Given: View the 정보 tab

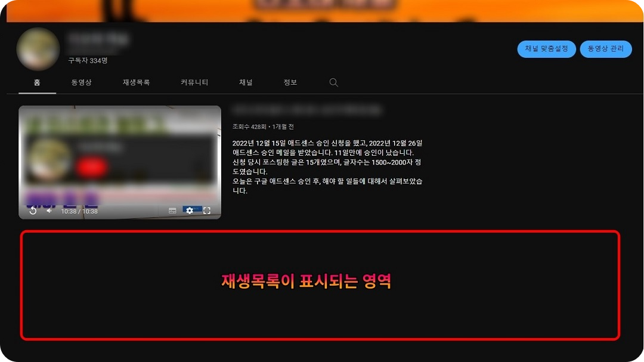Looking at the screenshot, I should click(290, 82).
